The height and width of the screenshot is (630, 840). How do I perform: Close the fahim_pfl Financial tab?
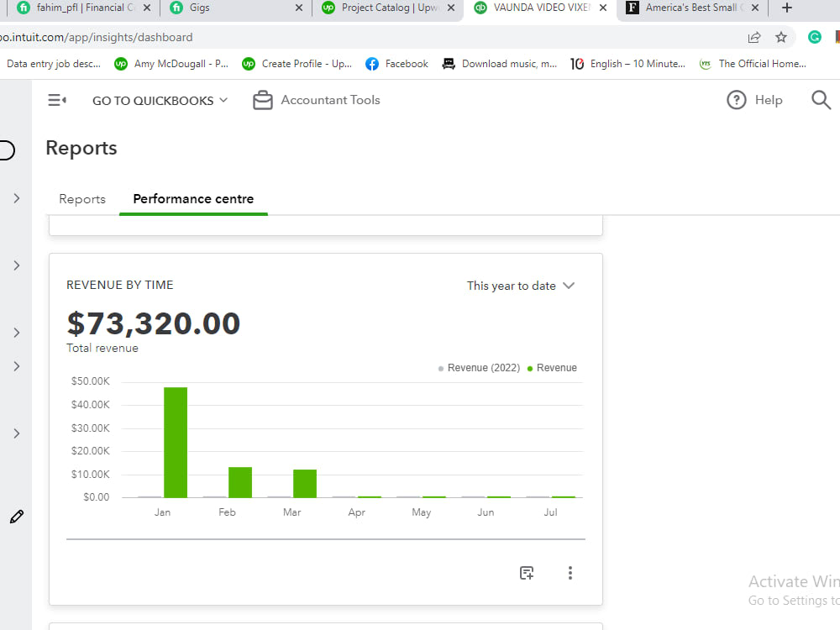click(x=147, y=8)
